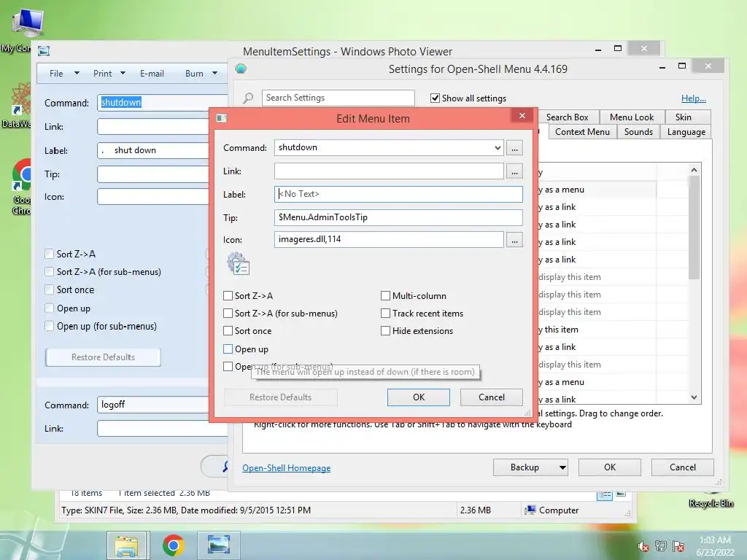This screenshot has height=560, width=747.
Task: Open the Print menu dropdown in Photo Viewer
Action: pos(123,74)
